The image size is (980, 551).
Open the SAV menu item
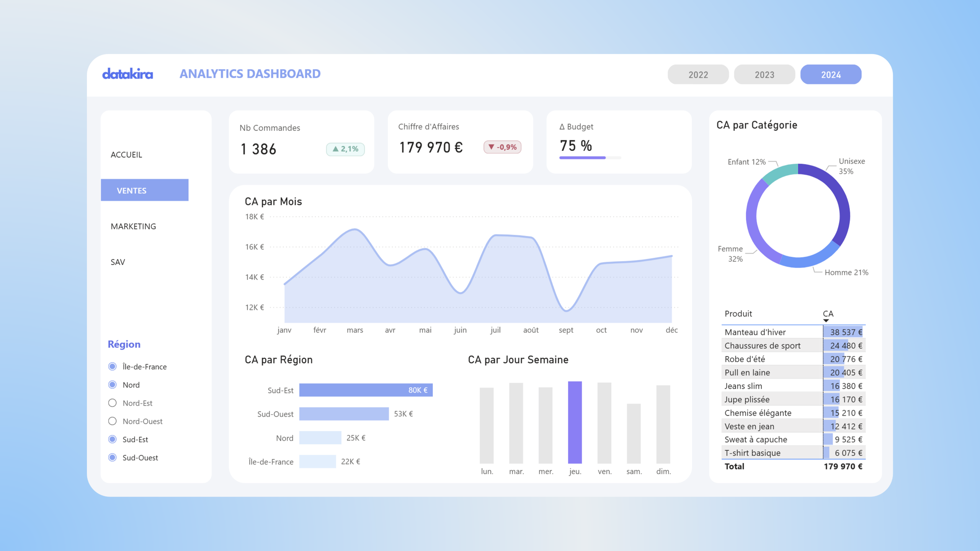[x=118, y=262]
